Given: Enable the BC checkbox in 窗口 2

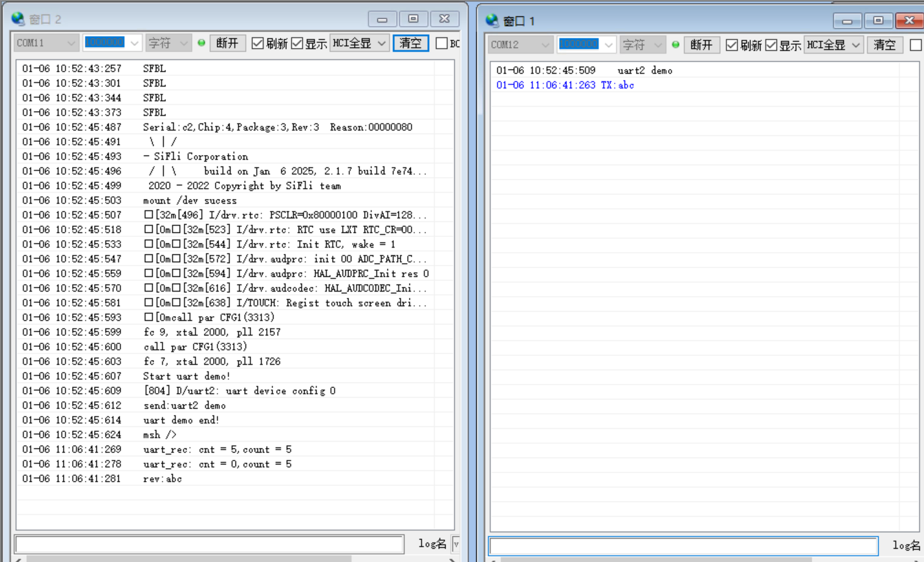Looking at the screenshot, I should click(442, 43).
